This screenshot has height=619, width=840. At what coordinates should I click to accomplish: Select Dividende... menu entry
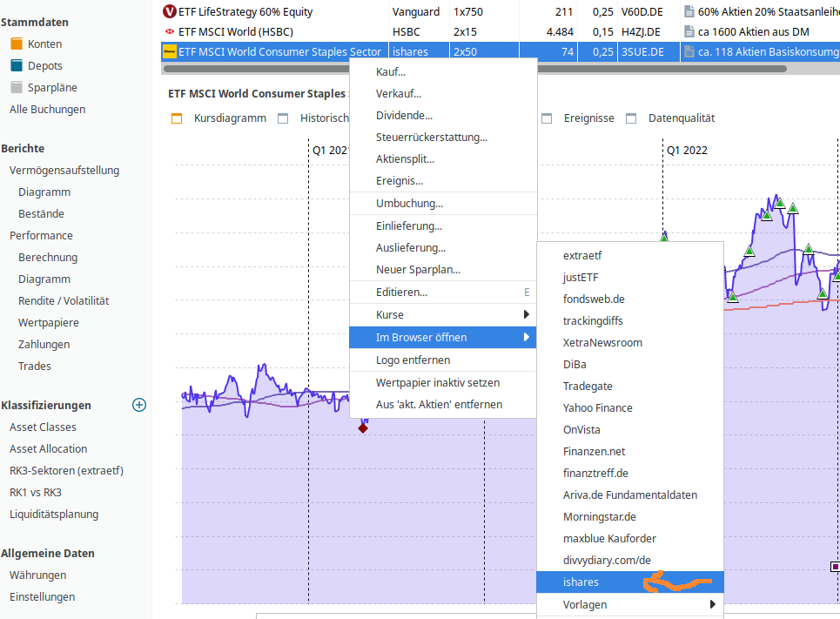coord(442,116)
